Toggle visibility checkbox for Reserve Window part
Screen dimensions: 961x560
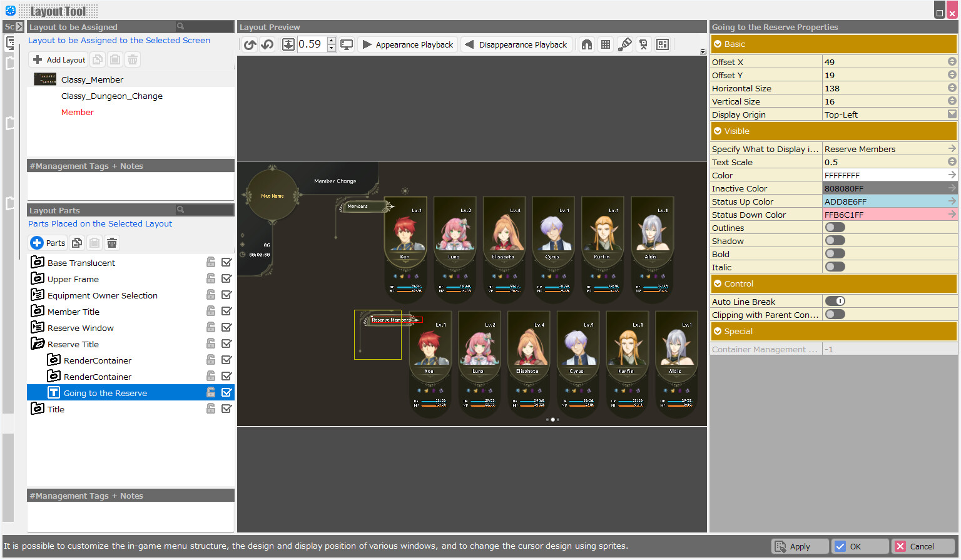[226, 327]
